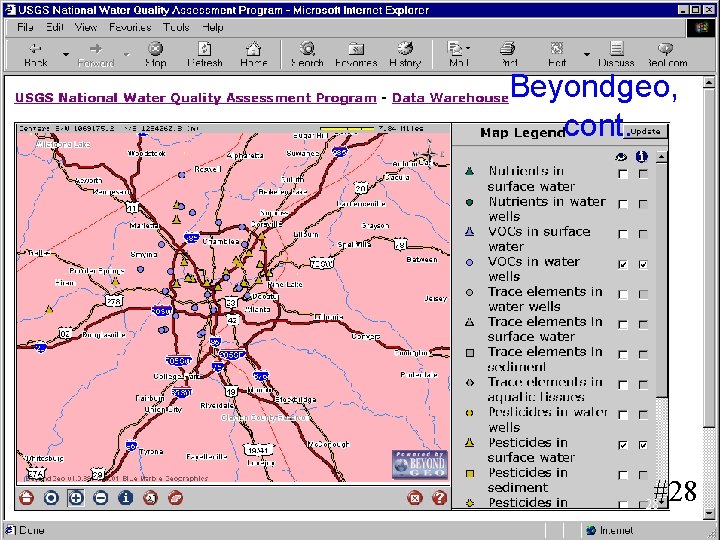Click the Done status text
The height and width of the screenshot is (540, 720).
[x=31, y=530]
